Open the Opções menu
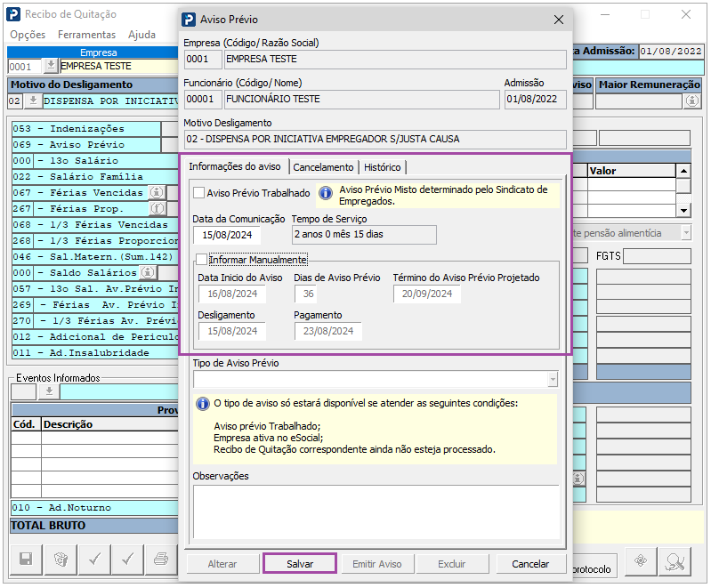 coord(28,35)
